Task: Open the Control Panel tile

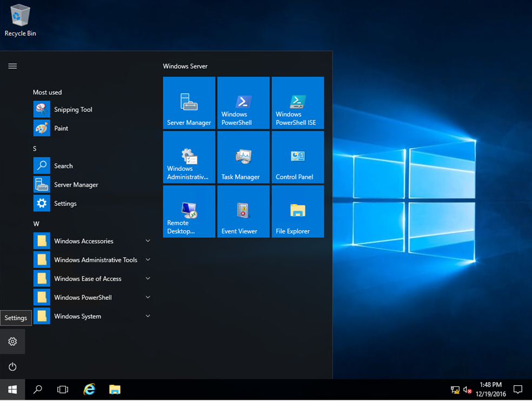Action: point(297,157)
